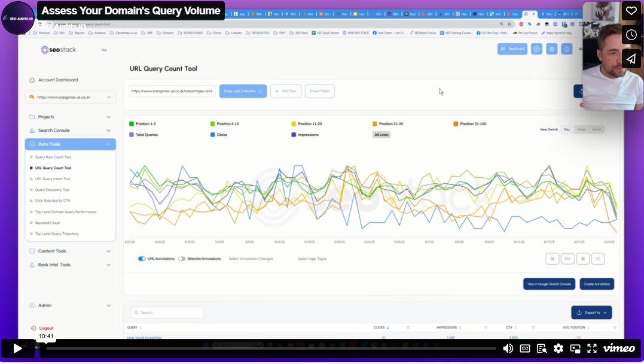Select the zoom-in magnifier below the chart

(583, 259)
